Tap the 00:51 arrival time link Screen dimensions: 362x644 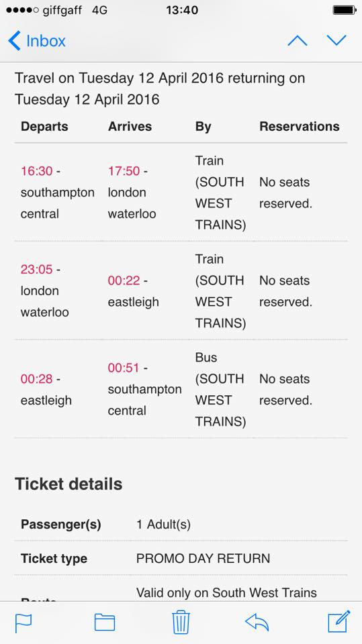coord(124,368)
